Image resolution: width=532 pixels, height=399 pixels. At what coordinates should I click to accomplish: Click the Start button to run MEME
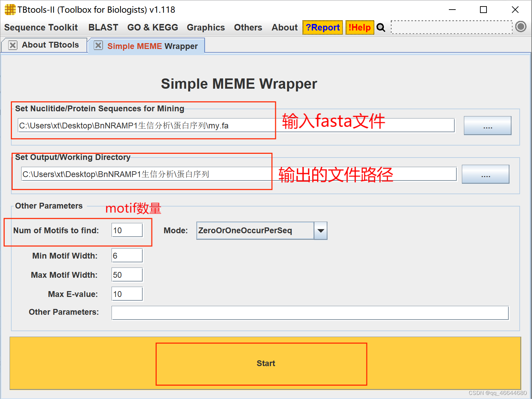266,363
